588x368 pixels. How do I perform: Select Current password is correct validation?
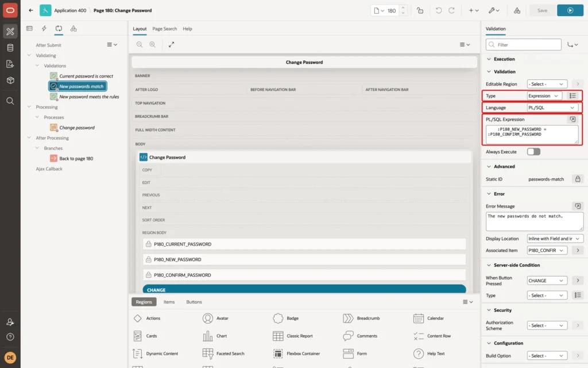pyautogui.click(x=86, y=76)
